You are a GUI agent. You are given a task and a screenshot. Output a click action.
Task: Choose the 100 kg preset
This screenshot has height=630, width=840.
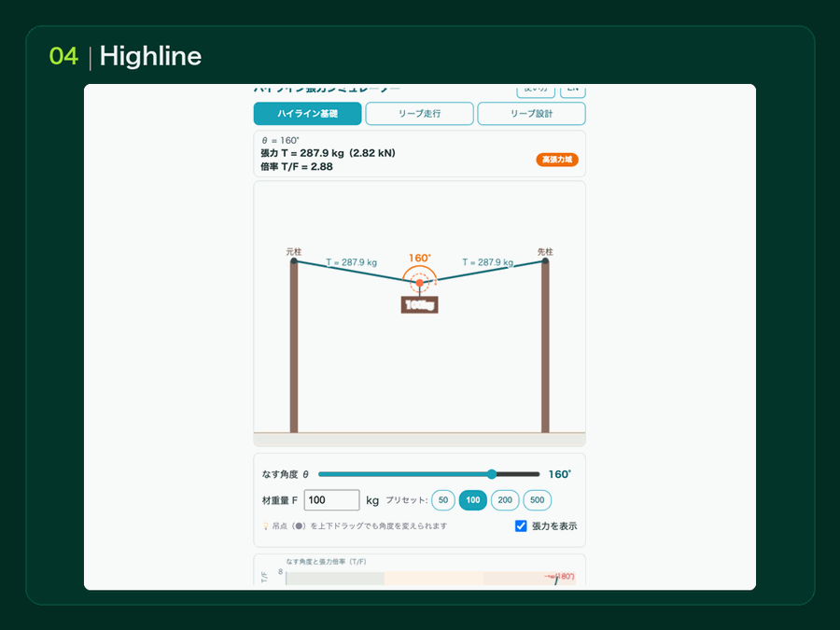coord(472,500)
